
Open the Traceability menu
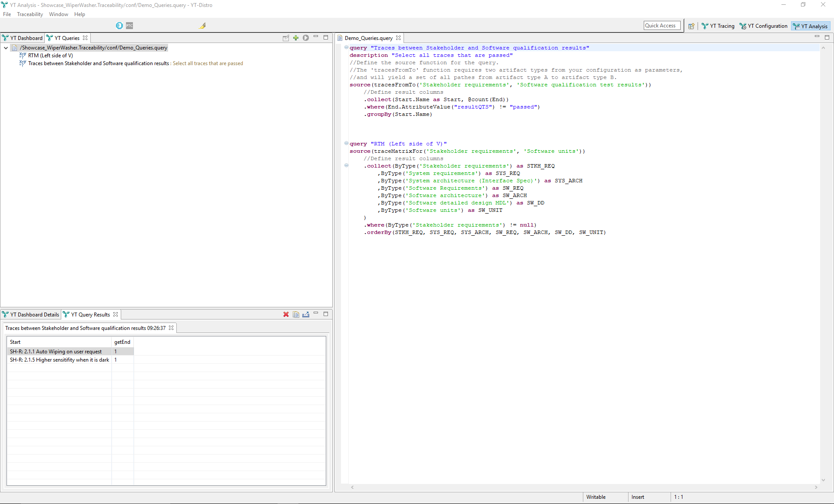pyautogui.click(x=30, y=14)
